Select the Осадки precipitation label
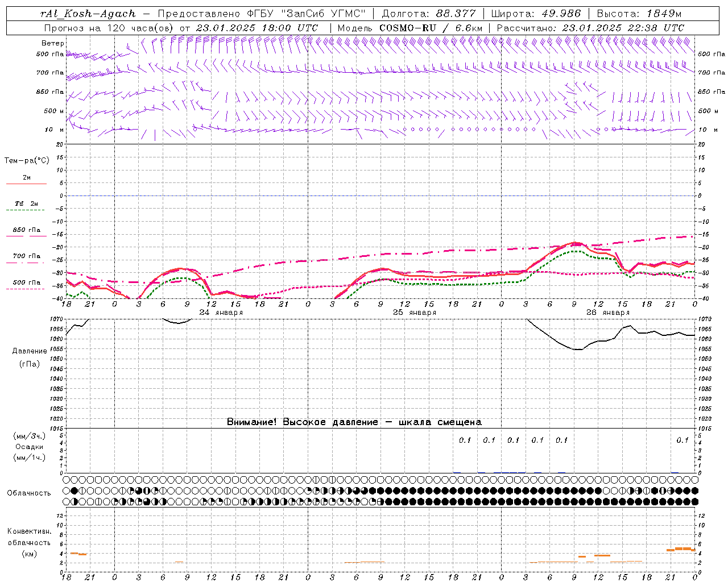This screenshot has height=582, width=728. click(30, 447)
